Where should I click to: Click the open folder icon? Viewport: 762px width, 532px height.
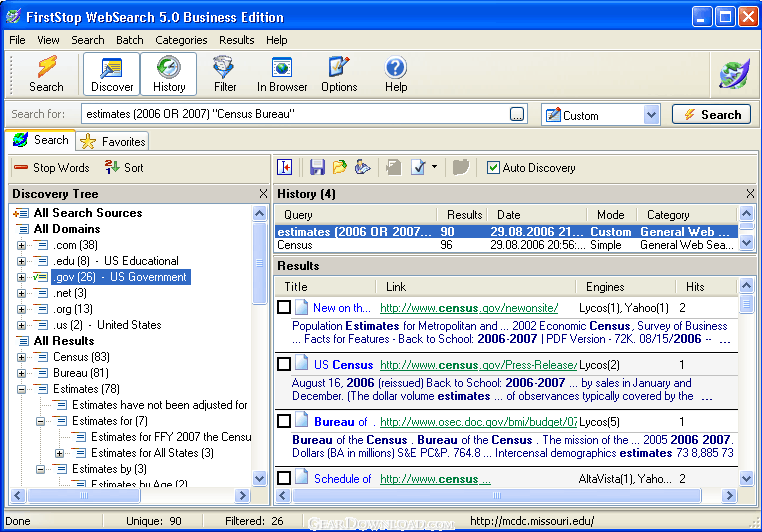pyautogui.click(x=340, y=168)
